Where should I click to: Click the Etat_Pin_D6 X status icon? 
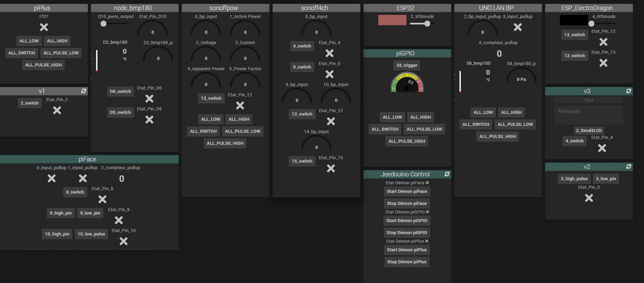click(x=149, y=98)
